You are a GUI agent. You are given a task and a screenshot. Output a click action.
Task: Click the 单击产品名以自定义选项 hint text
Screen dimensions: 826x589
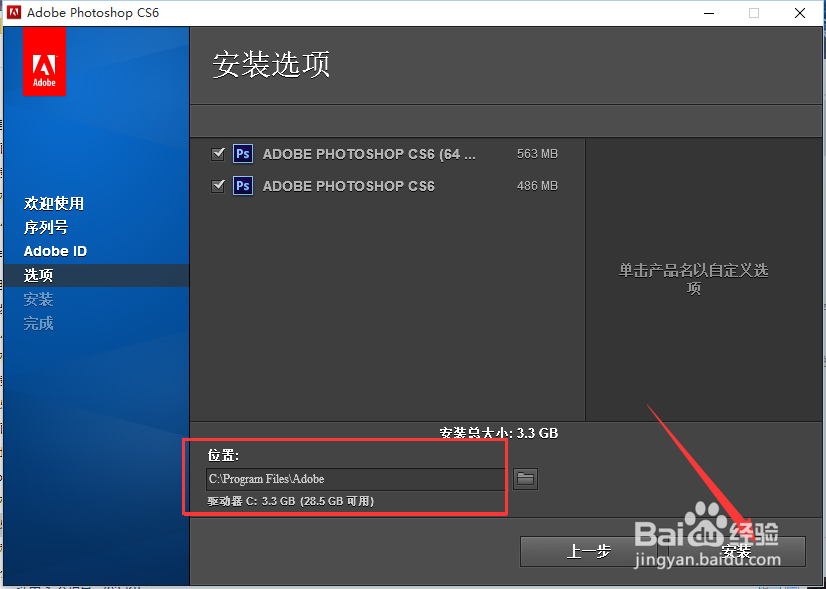[693, 279]
